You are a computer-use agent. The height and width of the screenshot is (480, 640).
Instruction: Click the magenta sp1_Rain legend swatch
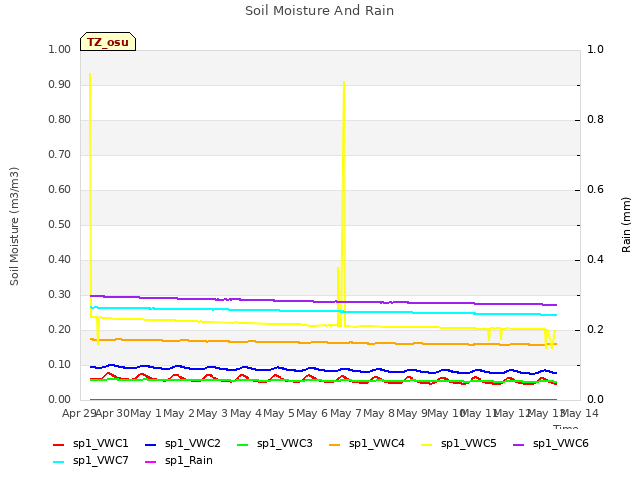[x=151, y=462]
